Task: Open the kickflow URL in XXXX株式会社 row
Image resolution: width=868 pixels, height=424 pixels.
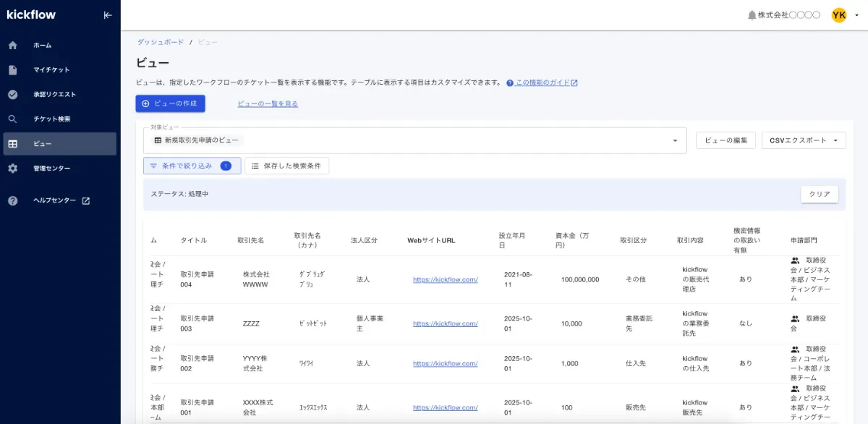Action: [446, 407]
